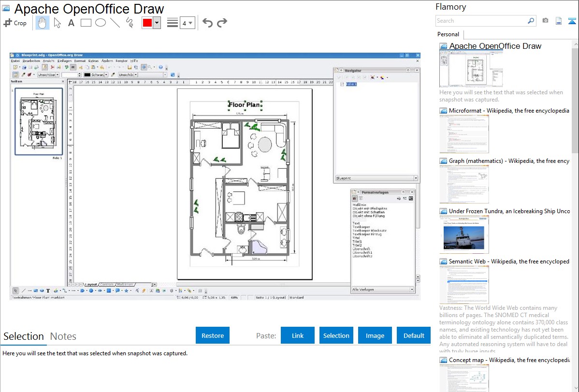Open the line width dropdown showing 4
The image size is (579, 392).
[187, 23]
